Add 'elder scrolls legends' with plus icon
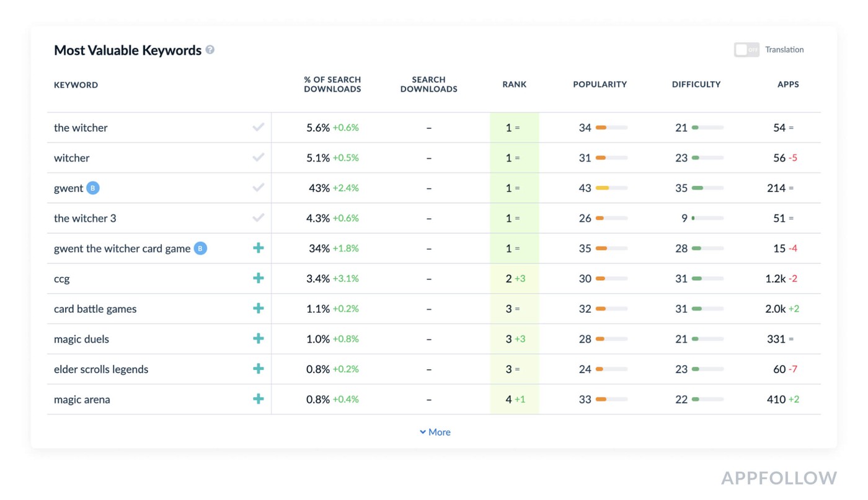 [259, 369]
